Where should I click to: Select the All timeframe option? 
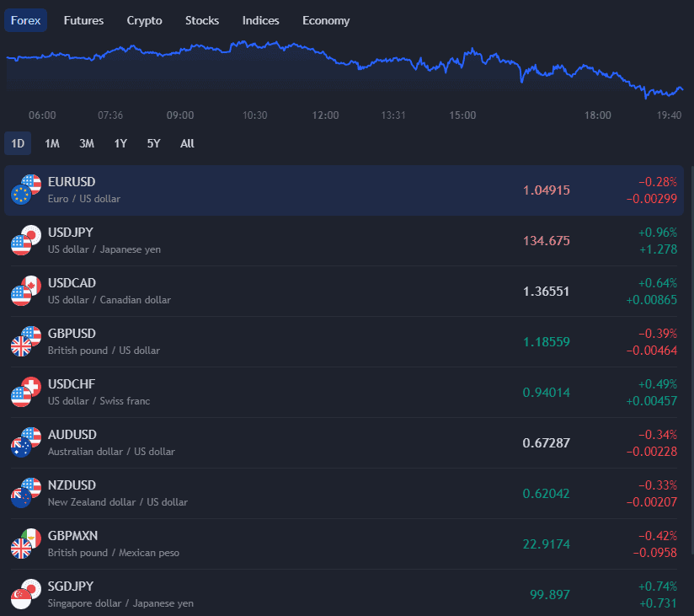(x=187, y=143)
